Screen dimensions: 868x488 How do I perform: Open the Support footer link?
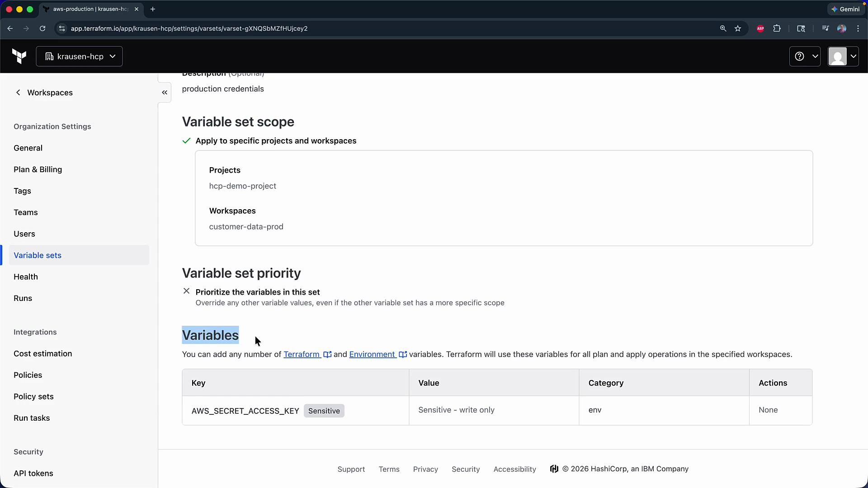(351, 469)
